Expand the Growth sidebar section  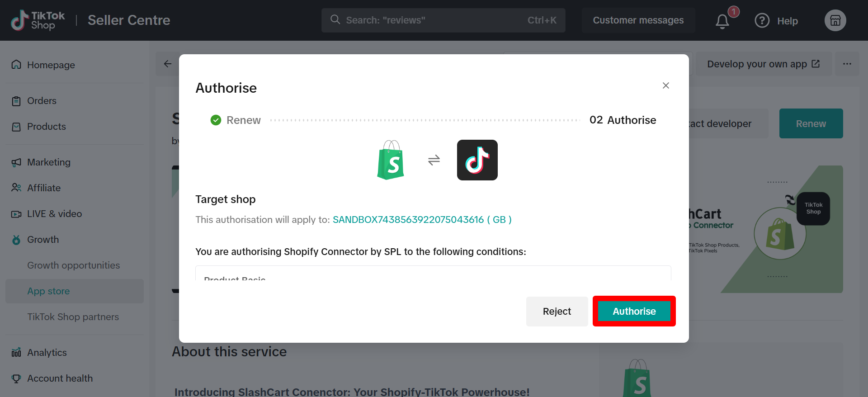(x=43, y=240)
